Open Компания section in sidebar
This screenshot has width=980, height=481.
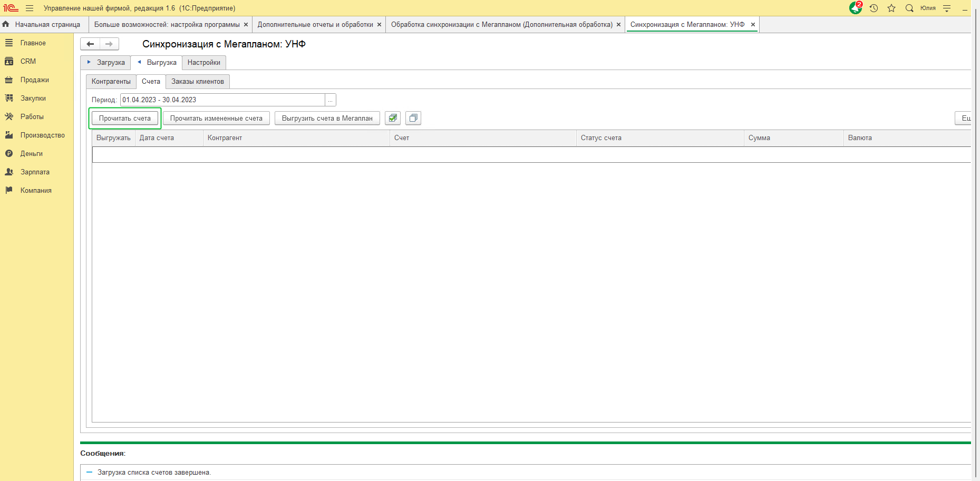(x=36, y=190)
